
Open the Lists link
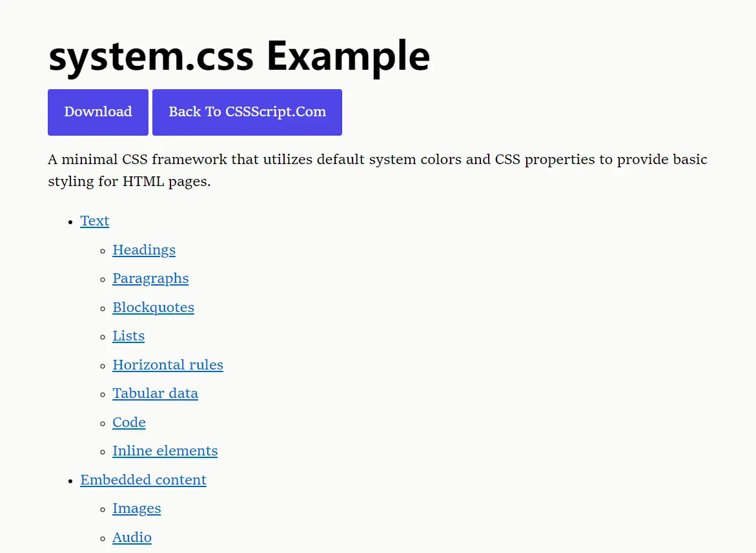pyautogui.click(x=128, y=336)
